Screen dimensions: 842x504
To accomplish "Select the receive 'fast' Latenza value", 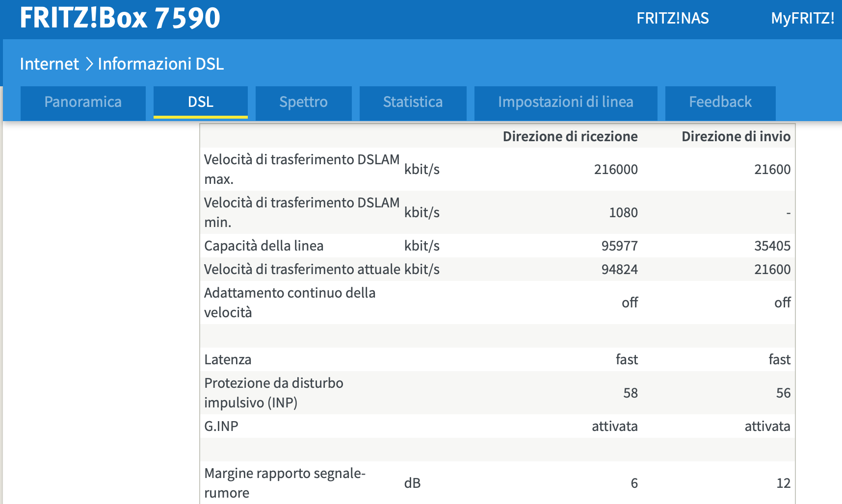I will coord(627,359).
